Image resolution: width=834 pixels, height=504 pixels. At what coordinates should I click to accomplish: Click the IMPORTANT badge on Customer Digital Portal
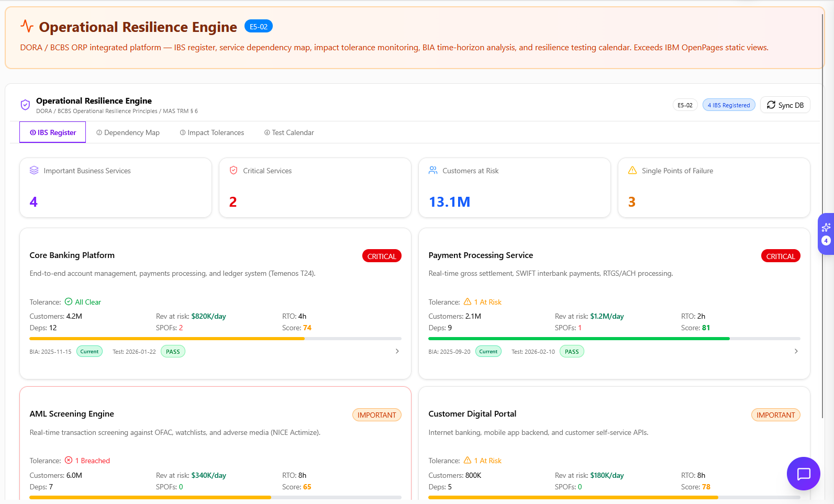[x=775, y=415]
